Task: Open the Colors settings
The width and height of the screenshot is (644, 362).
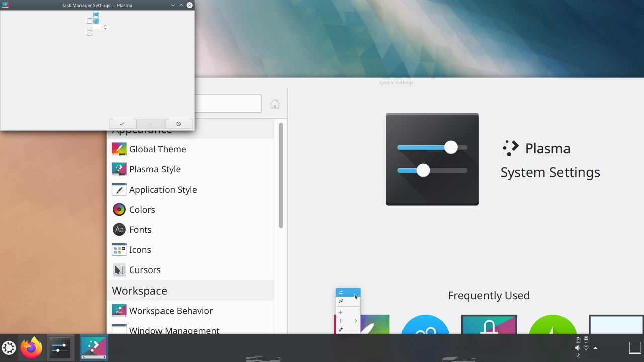Action: point(190,210)
